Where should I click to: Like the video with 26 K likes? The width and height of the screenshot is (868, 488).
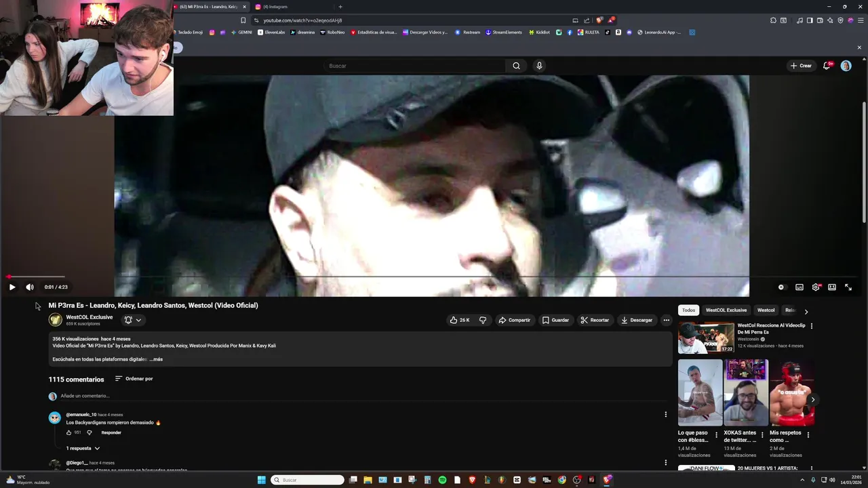point(460,320)
